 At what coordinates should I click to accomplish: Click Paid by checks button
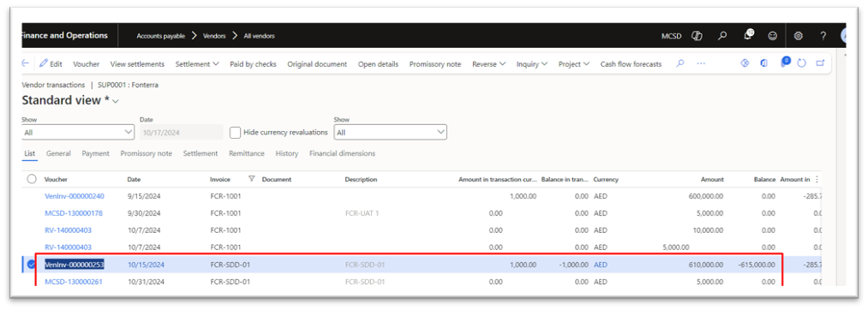pyautogui.click(x=253, y=64)
